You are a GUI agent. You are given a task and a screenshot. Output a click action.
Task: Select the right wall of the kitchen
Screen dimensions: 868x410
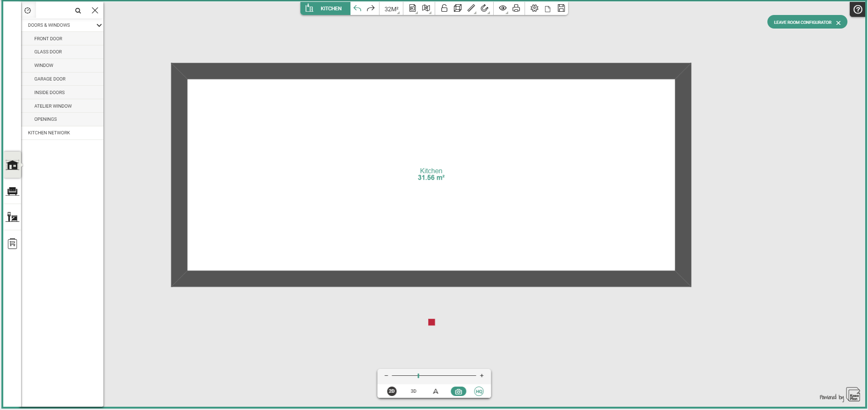(683, 175)
